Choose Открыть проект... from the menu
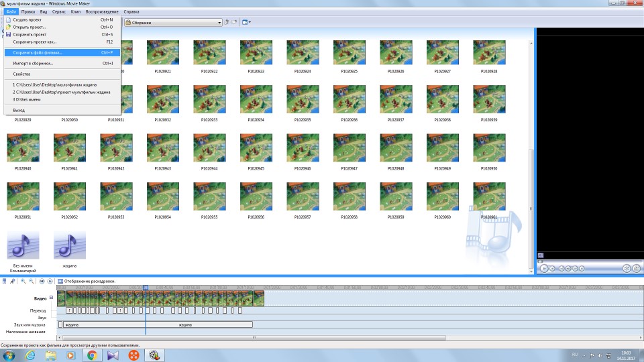Image resolution: width=644 pixels, height=362 pixels. [x=62, y=27]
